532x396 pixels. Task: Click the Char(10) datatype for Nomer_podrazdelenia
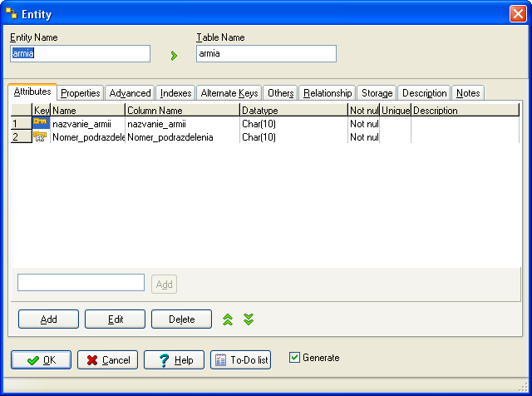293,137
